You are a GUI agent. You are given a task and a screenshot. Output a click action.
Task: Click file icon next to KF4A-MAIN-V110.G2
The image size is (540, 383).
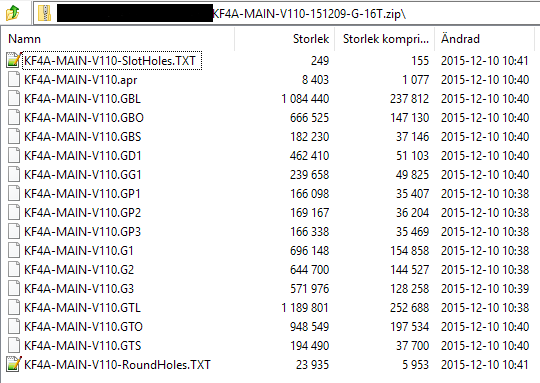[x=14, y=269]
